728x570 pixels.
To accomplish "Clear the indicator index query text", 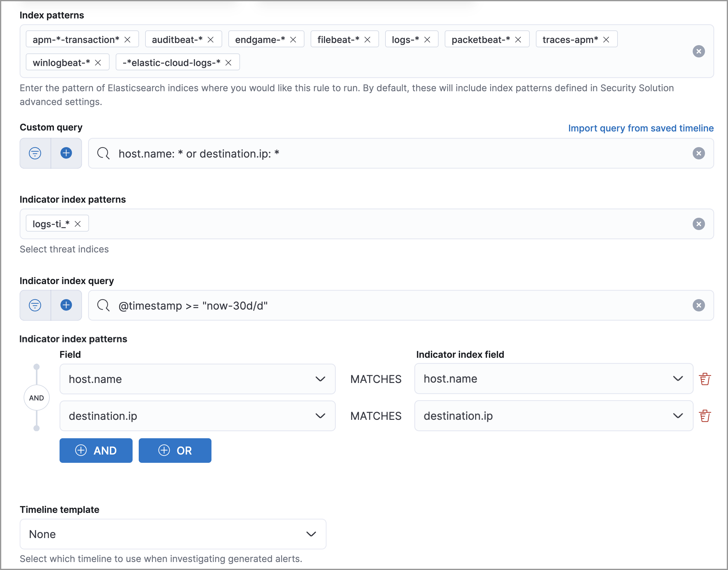I will 698,305.
